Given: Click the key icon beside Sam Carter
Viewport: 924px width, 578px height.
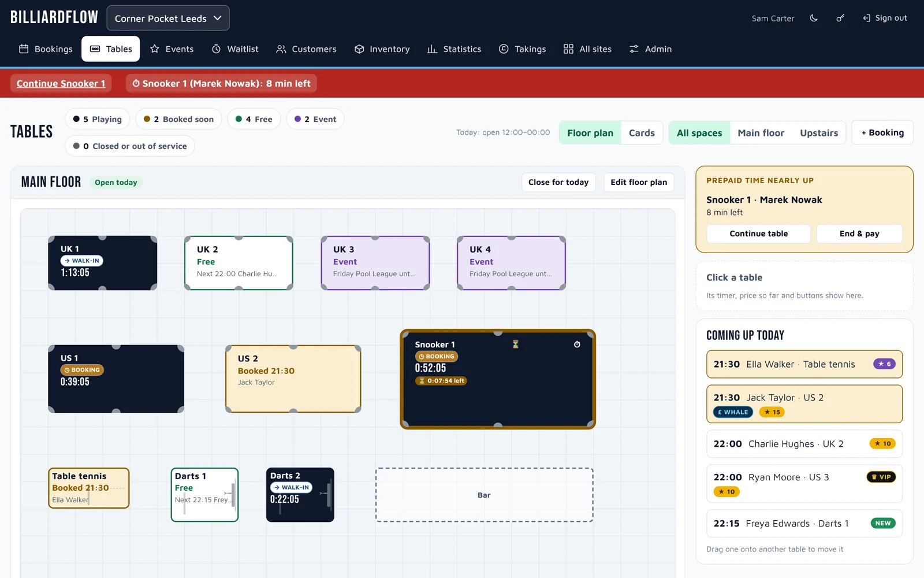Looking at the screenshot, I should click(840, 18).
